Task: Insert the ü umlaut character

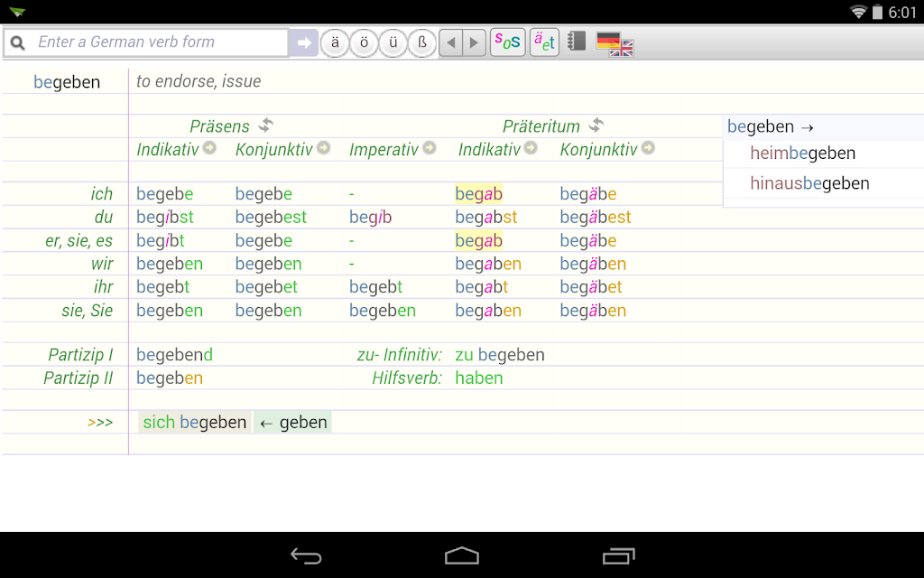Action: coord(393,42)
